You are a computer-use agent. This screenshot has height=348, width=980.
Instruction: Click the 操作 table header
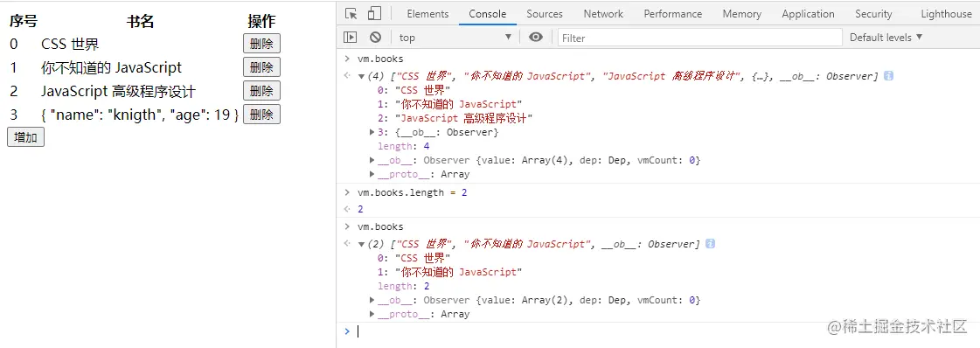(x=261, y=21)
